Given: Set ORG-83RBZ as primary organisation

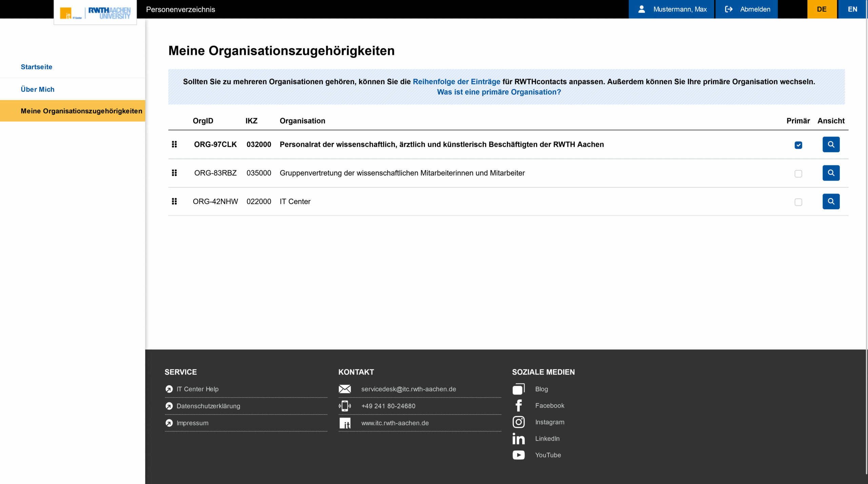Looking at the screenshot, I should click(x=798, y=174).
